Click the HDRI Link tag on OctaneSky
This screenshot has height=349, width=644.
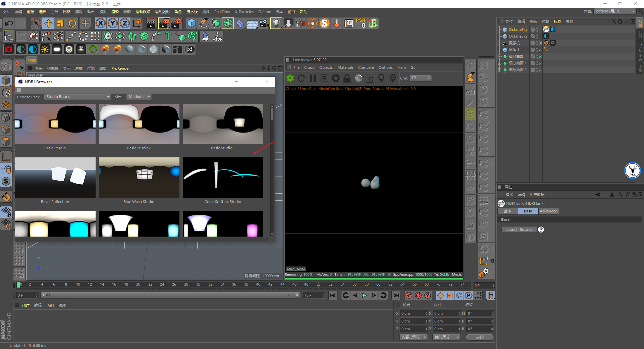(x=546, y=30)
